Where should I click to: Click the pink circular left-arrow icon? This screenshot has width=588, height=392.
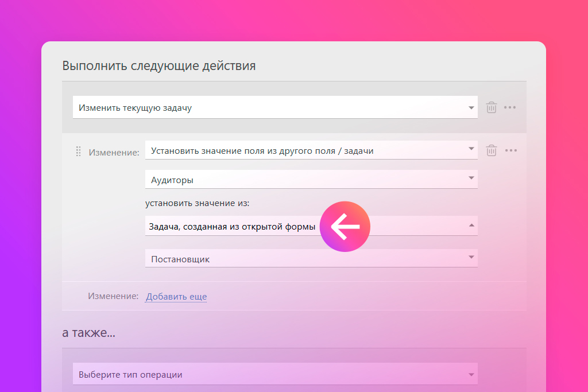345,227
